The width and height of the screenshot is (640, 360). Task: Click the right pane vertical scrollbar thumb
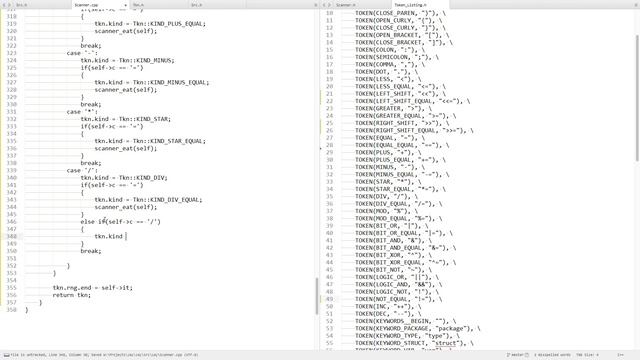tap(637, 98)
